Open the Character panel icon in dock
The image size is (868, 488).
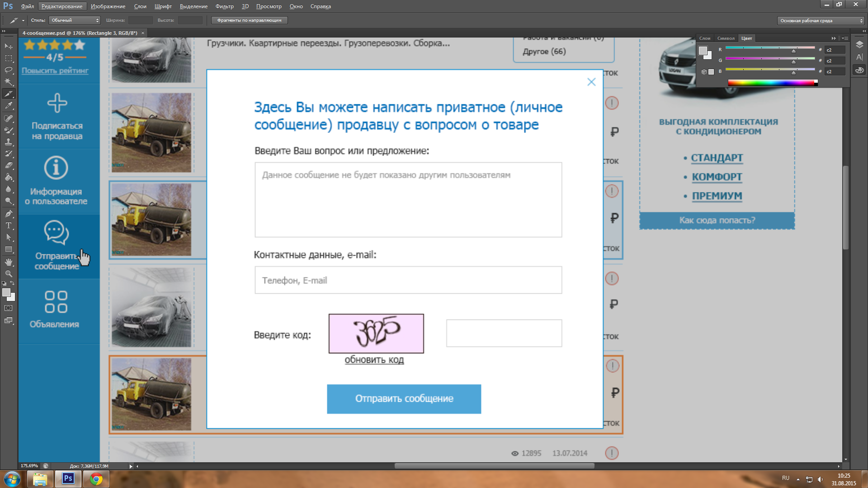pos(859,57)
